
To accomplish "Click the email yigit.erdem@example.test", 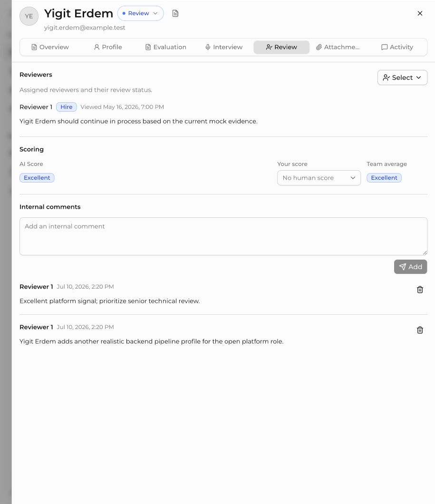I will click(x=85, y=28).
